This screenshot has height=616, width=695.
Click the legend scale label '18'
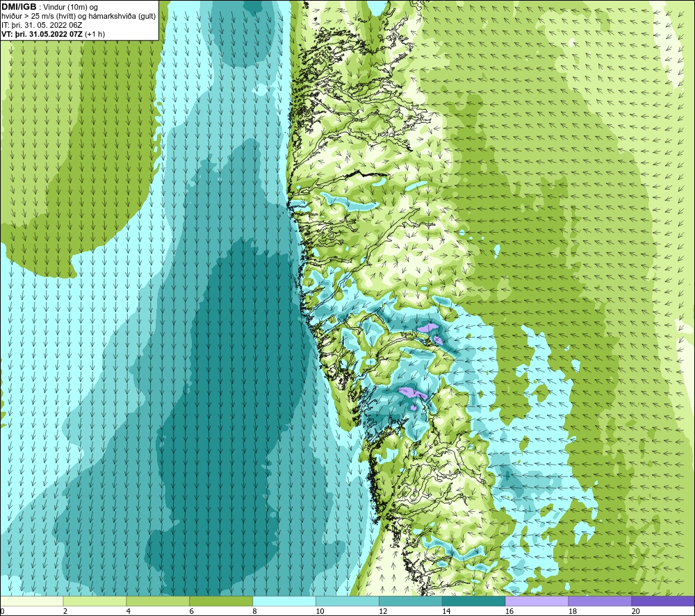click(x=572, y=611)
